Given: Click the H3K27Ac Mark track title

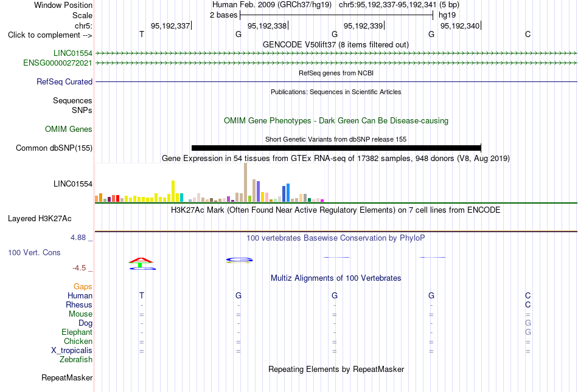Looking at the screenshot, I should pyautogui.click(x=336, y=210).
